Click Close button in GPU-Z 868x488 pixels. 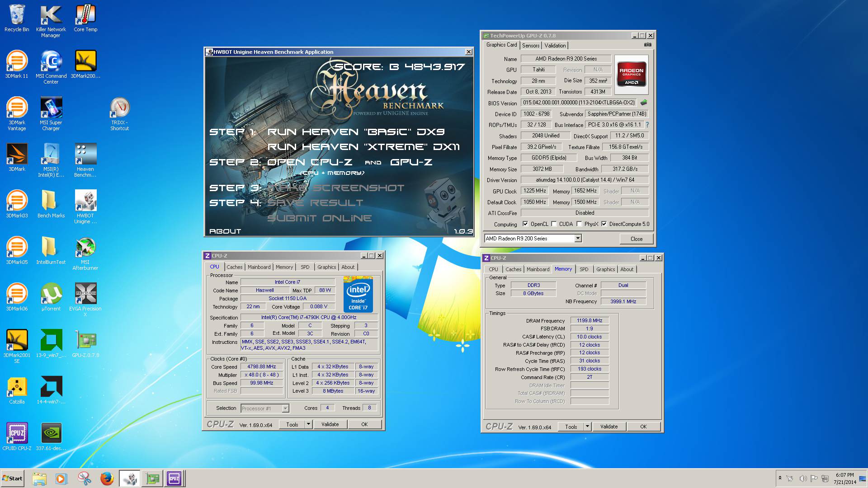click(636, 239)
